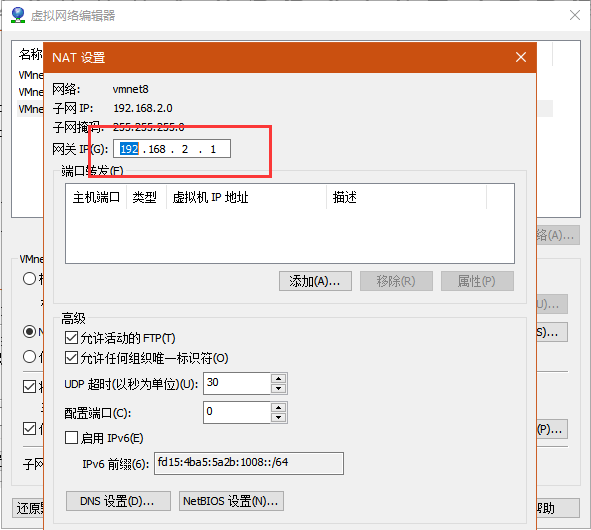Click the 名称 column header in 虚拟网络编辑器

(x=31, y=54)
